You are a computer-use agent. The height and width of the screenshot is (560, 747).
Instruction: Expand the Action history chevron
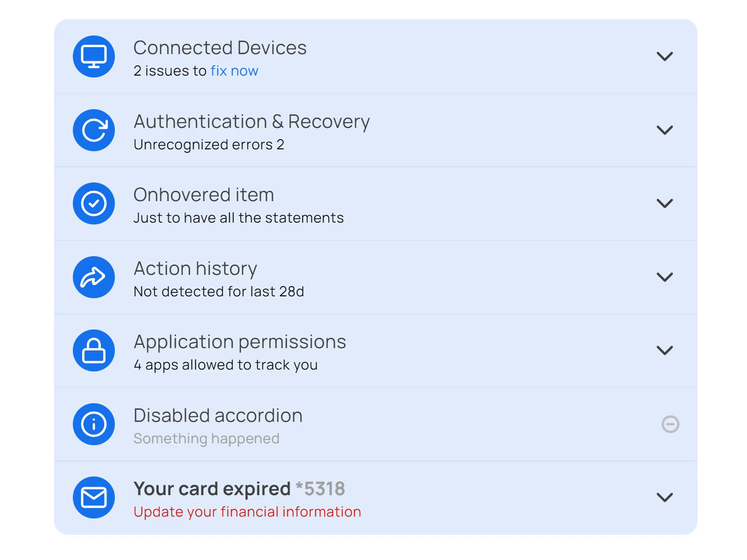(664, 277)
